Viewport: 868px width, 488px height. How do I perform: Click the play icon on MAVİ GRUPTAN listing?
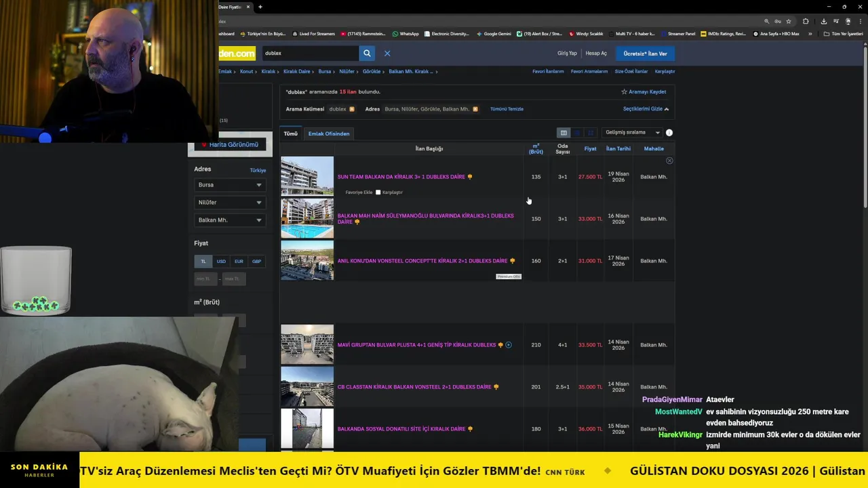[x=509, y=345]
